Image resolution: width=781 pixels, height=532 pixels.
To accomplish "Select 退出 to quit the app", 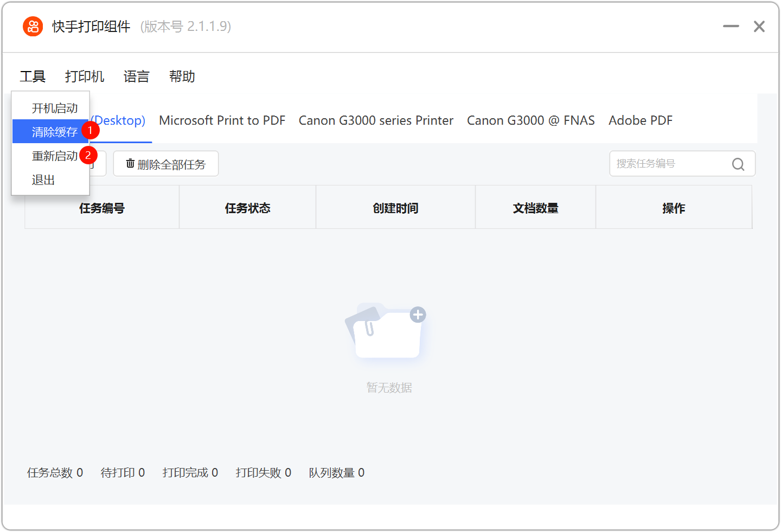I will [43, 180].
